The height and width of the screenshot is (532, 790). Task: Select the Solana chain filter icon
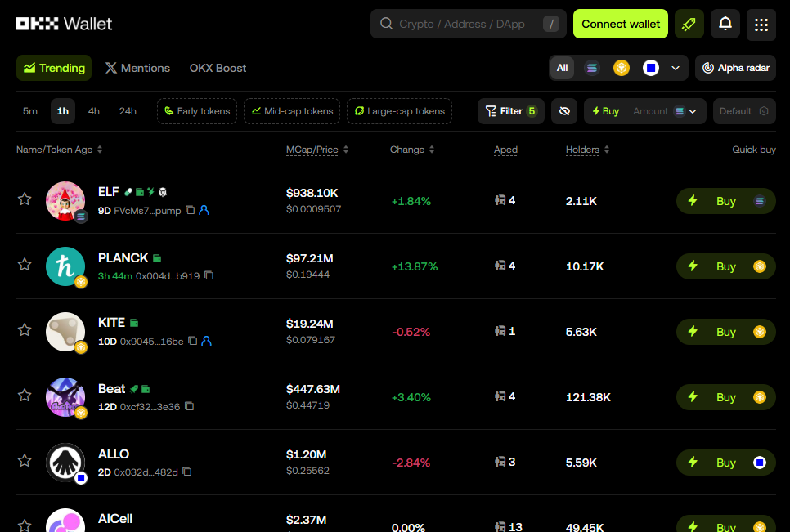591,68
